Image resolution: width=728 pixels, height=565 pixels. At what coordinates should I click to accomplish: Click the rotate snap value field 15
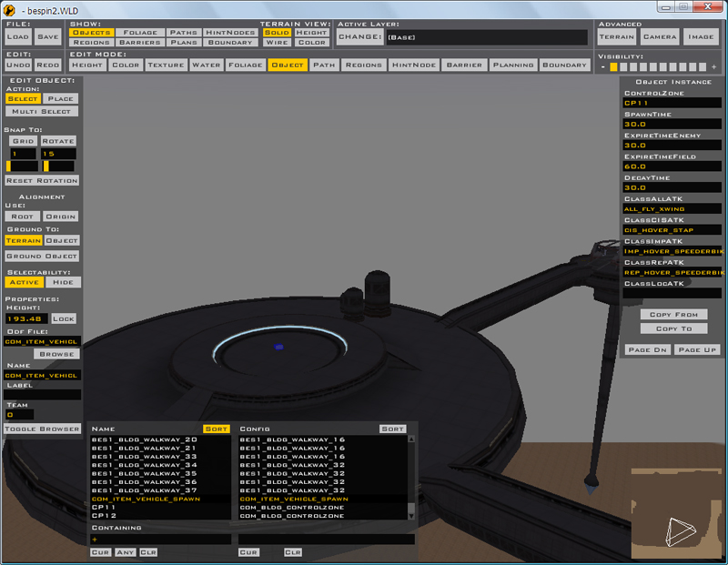[x=58, y=154]
